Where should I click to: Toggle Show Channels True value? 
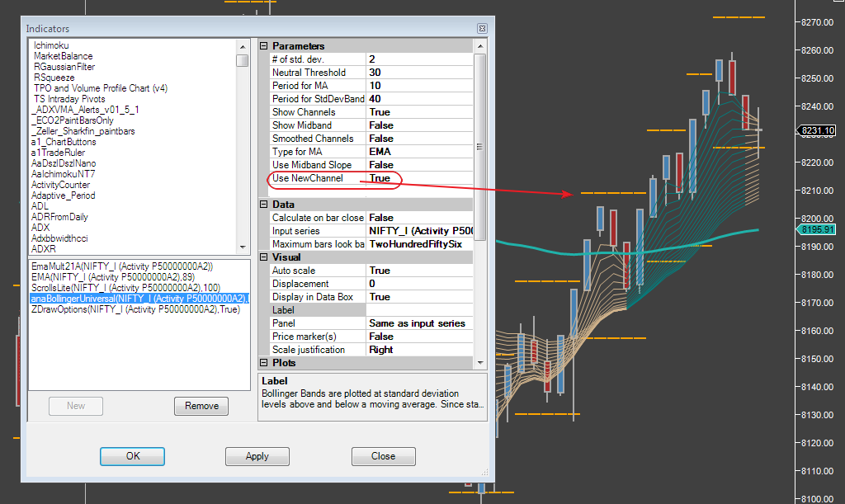click(419, 112)
